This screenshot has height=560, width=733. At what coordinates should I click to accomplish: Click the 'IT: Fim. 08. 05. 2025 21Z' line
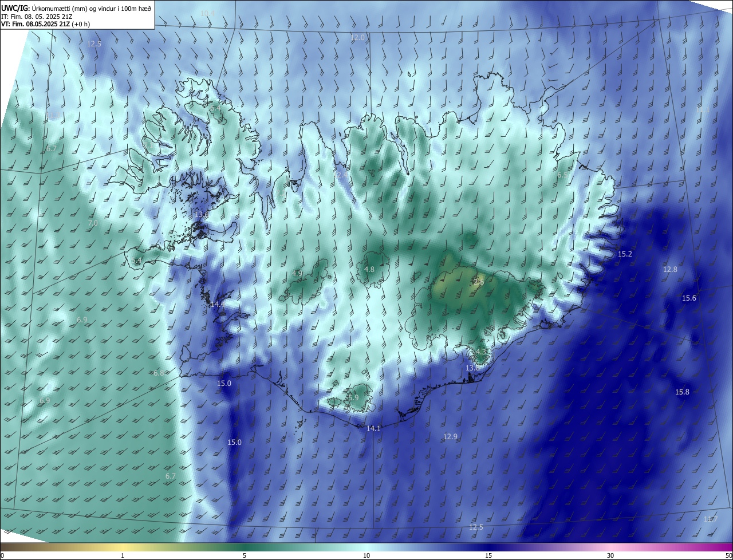coord(36,16)
